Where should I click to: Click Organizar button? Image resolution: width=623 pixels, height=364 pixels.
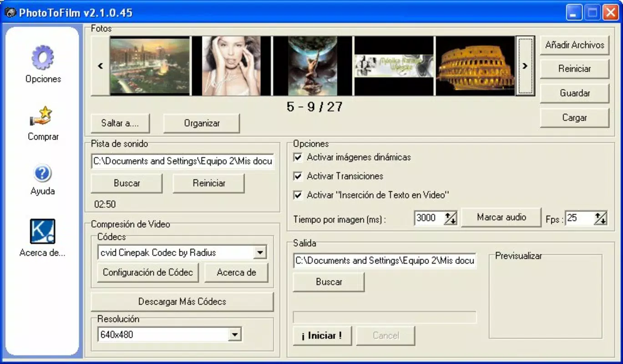pyautogui.click(x=202, y=123)
